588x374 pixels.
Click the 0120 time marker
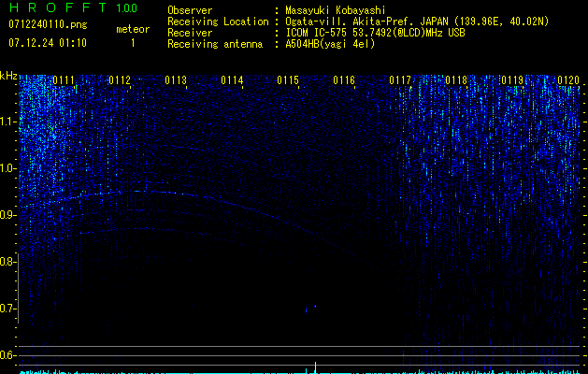568,80
